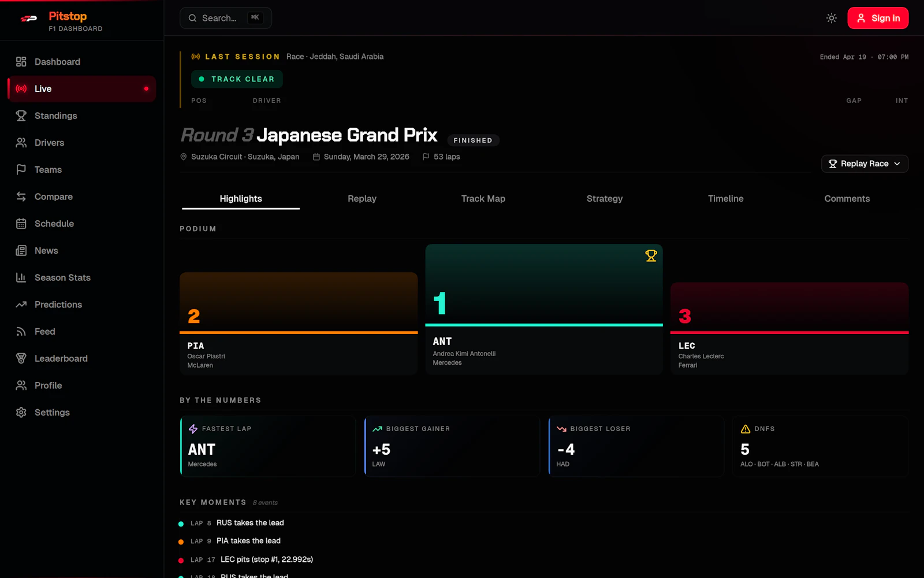Click 'Suzuka Circuit · Suzuka, Japan' text
This screenshot has height=578, width=924.
[245, 157]
